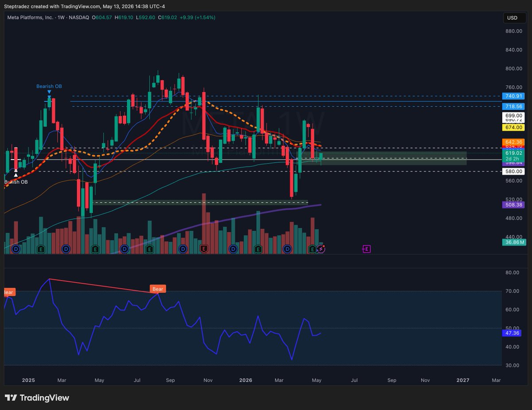Select the yellow 674.00 price label
The image size is (532, 410).
point(514,127)
